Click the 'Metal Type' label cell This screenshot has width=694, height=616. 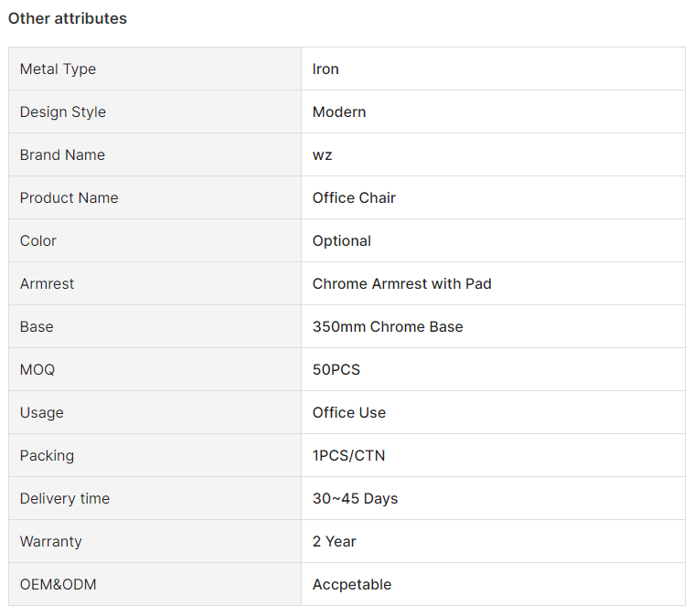(x=58, y=69)
